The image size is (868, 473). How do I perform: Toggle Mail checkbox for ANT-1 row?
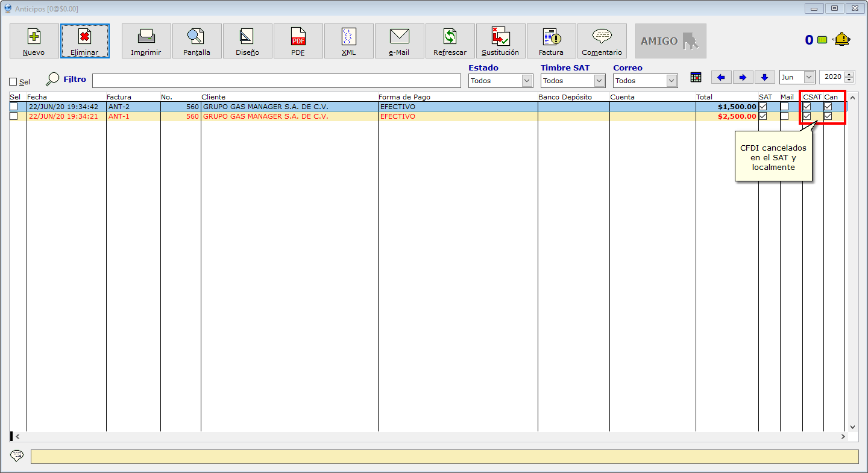pyautogui.click(x=784, y=116)
